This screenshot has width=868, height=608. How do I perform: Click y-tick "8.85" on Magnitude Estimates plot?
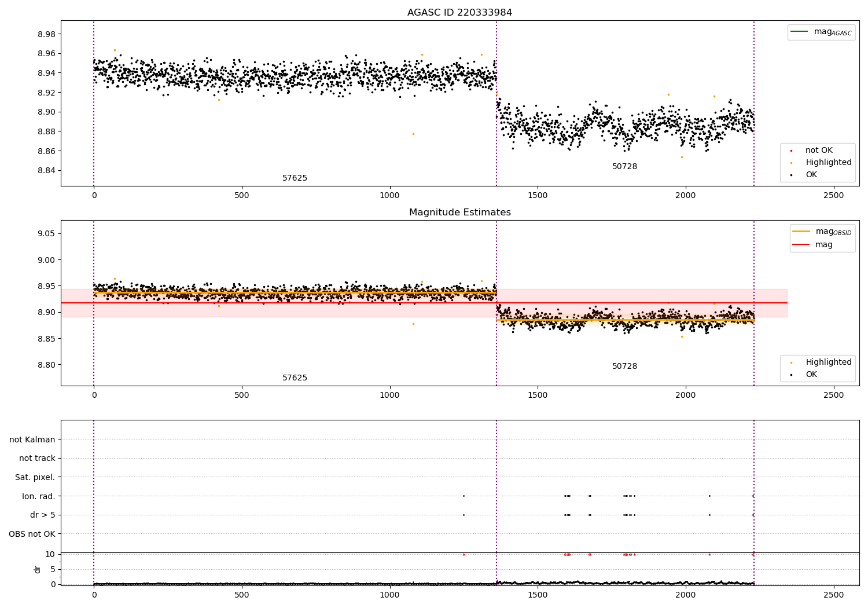pos(46,339)
